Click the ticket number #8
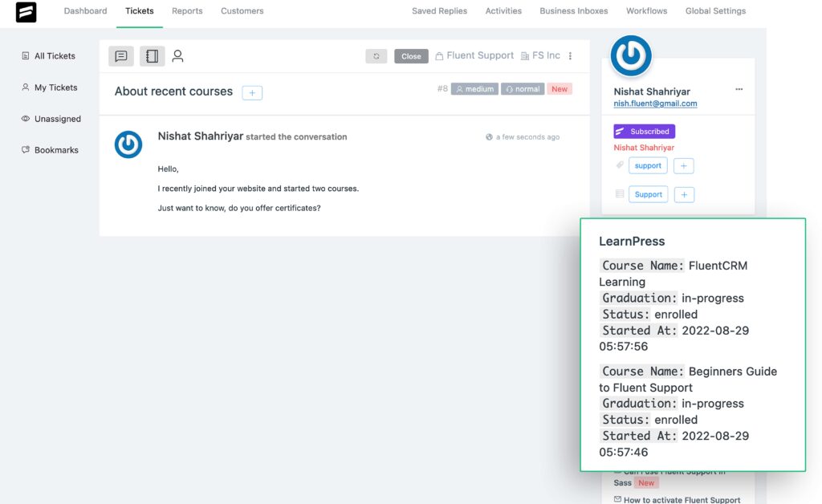The image size is (822, 504). point(442,88)
